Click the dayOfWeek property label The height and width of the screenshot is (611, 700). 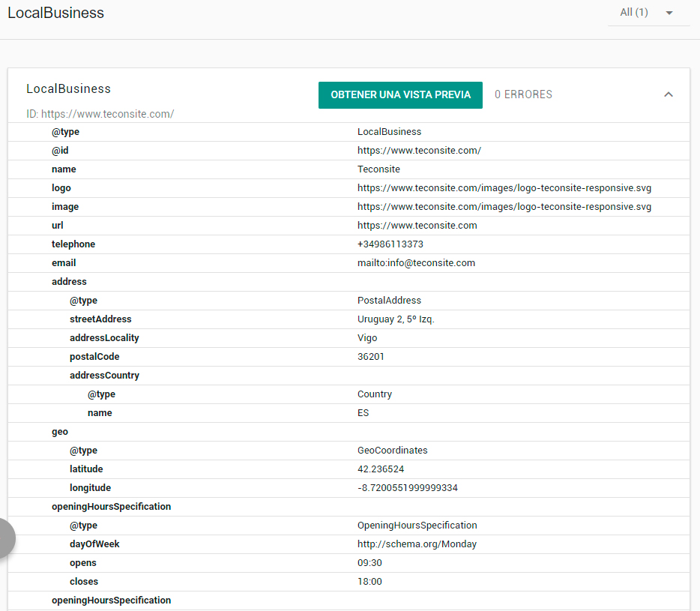pos(94,544)
